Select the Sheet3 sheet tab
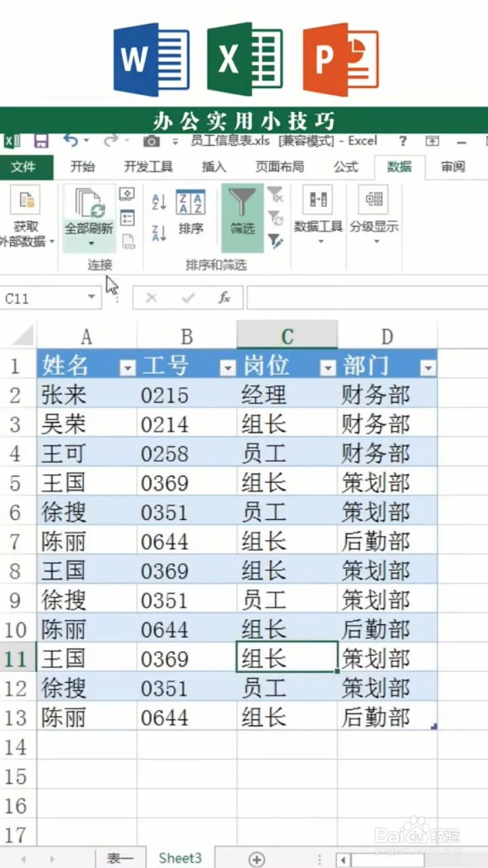The image size is (488, 868). [x=180, y=858]
